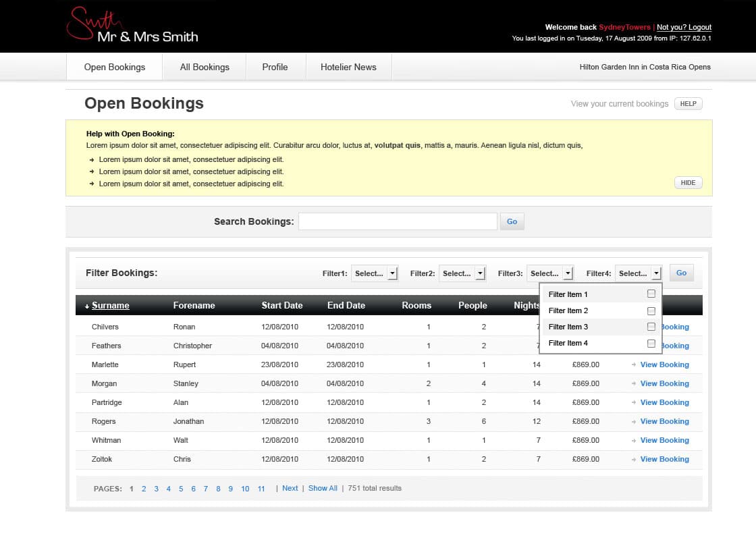Check the Filter Item 1 checkbox
Screen dimensions: 756x540
point(651,294)
